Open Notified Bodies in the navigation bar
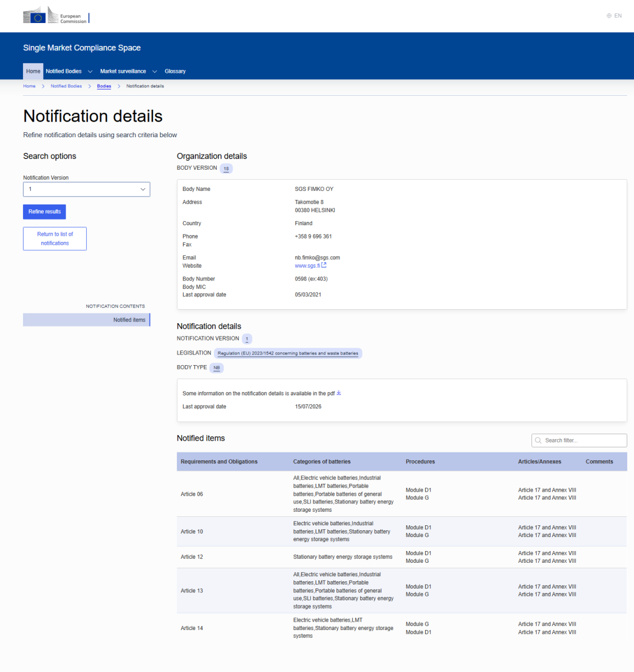634x672 pixels. 64,71
